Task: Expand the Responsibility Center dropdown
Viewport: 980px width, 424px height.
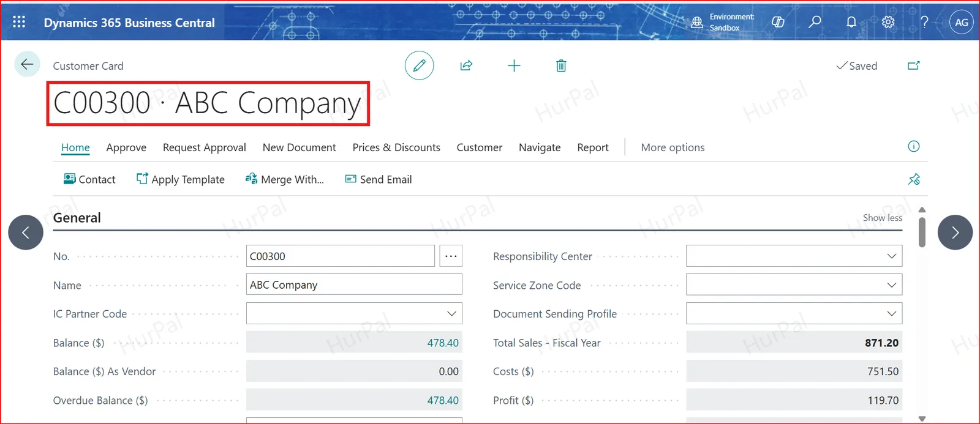Action: [x=892, y=256]
